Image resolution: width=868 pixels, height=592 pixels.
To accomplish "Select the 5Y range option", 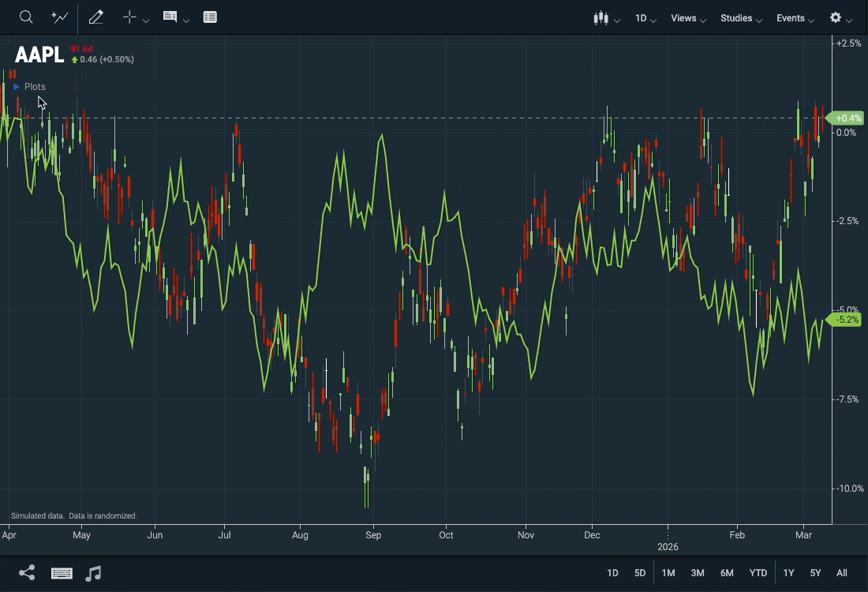I will tap(815, 573).
